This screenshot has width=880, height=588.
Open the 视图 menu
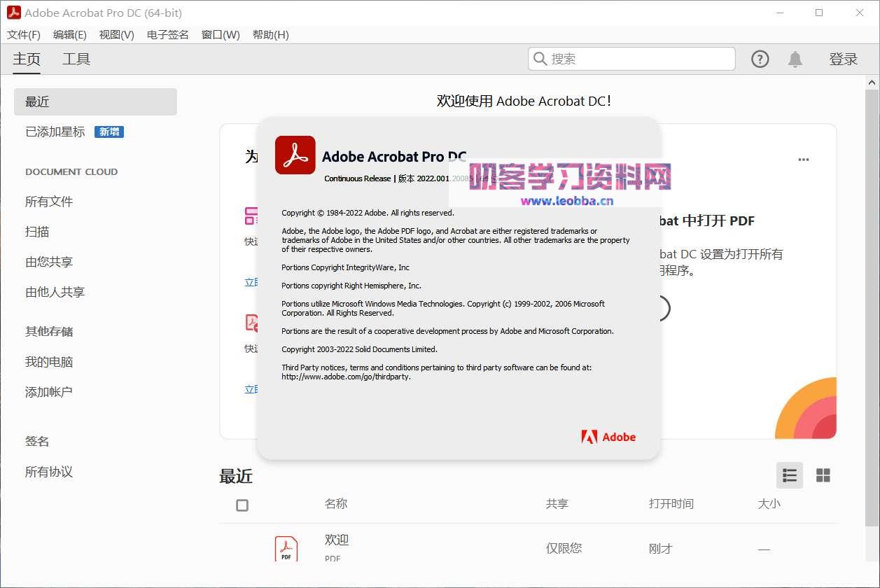pyautogui.click(x=116, y=34)
